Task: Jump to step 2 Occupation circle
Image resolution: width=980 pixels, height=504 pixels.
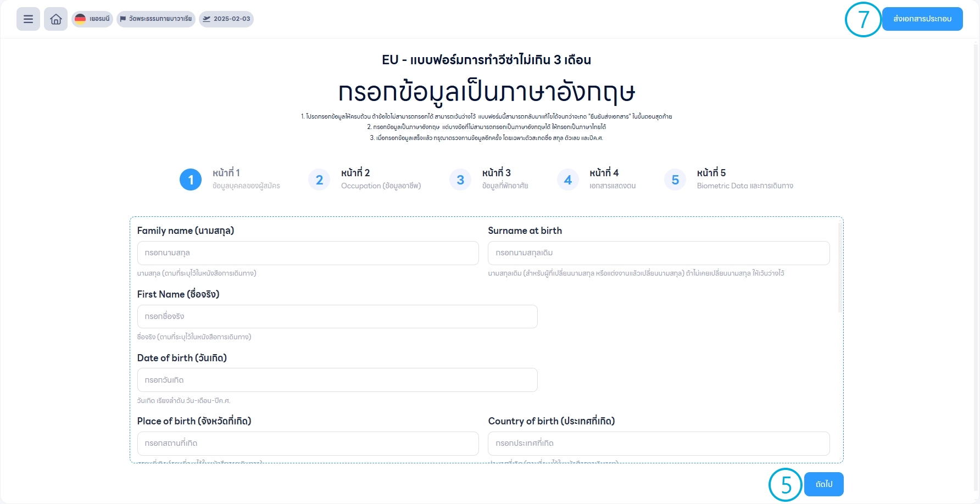Action: coord(319,180)
